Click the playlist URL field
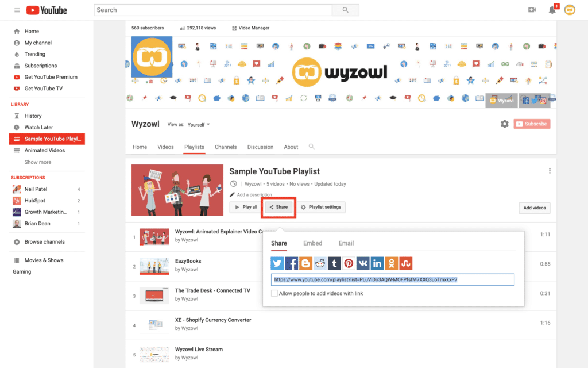This screenshot has height=368, width=588. click(x=392, y=279)
